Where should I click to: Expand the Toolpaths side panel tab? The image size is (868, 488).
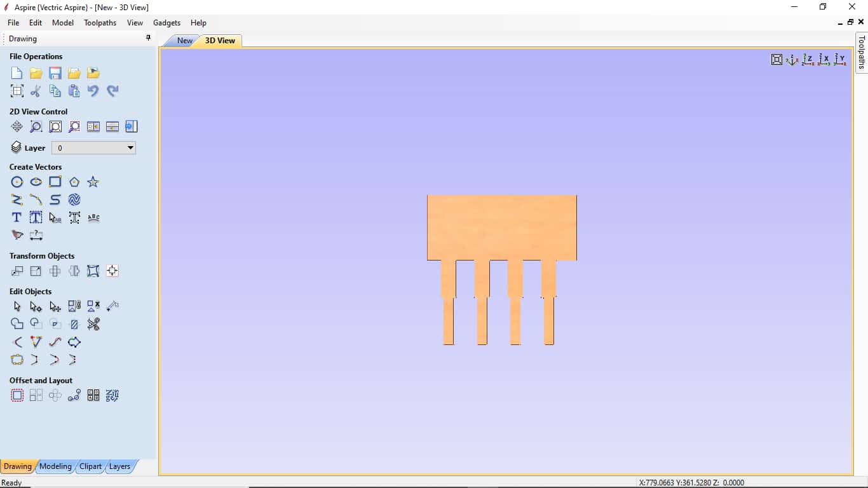[862, 52]
